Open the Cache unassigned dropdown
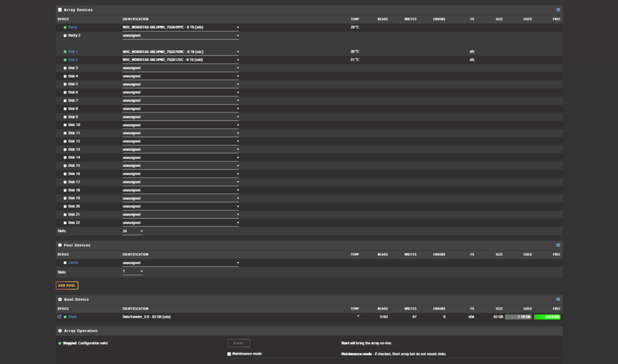This screenshot has height=364, width=618. [x=180, y=263]
